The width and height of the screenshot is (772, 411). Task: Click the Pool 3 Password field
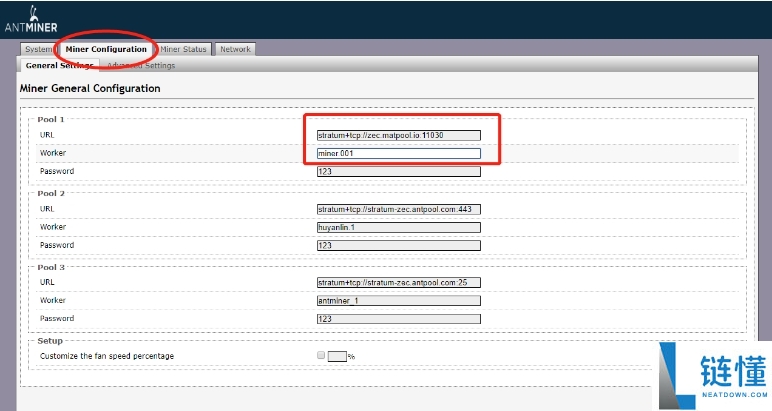398,318
